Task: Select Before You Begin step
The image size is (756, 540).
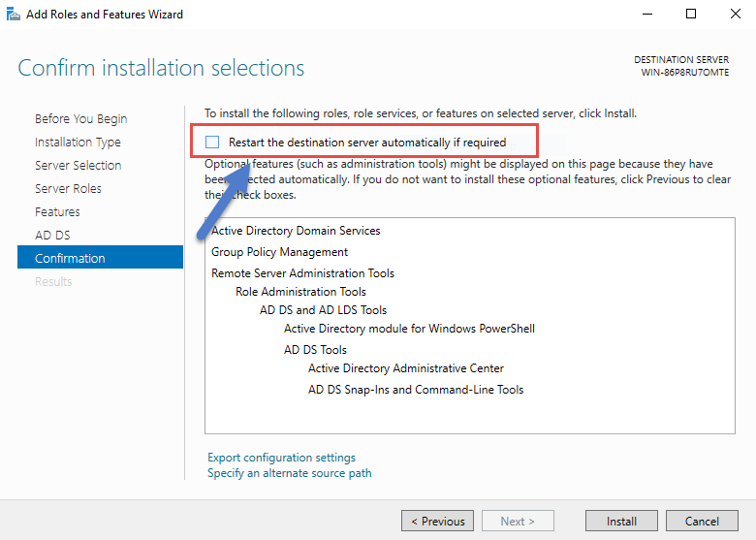Action: pyautogui.click(x=80, y=119)
